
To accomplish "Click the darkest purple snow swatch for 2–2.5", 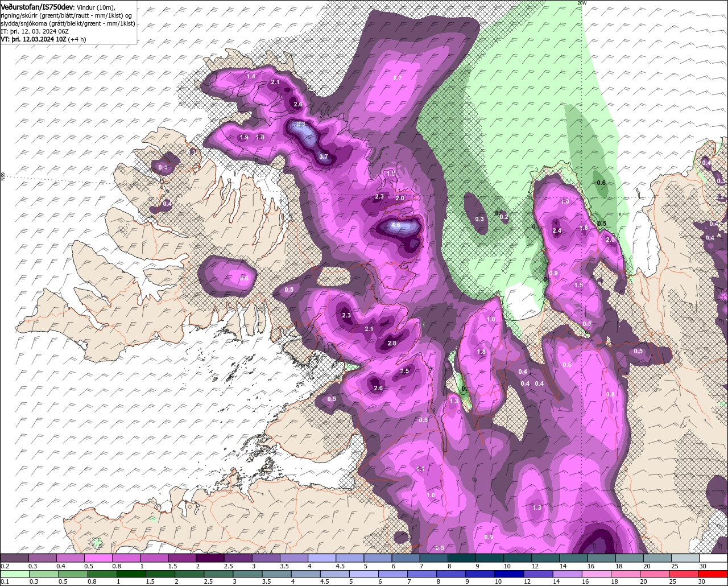I will pyautogui.click(x=210, y=558).
